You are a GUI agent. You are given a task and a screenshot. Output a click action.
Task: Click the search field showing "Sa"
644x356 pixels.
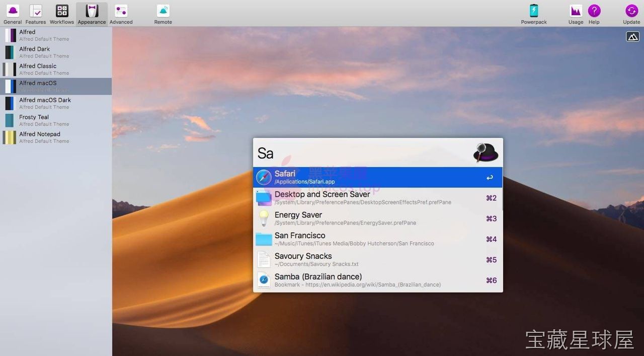tap(363, 153)
